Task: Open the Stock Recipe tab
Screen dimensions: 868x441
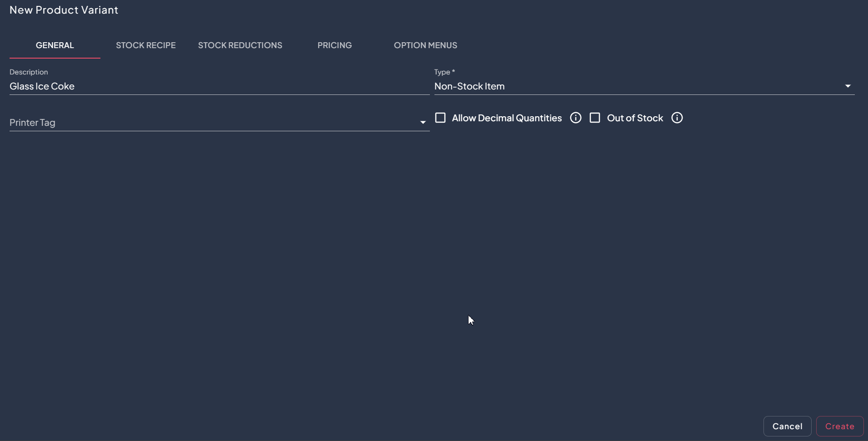Action: (146, 45)
